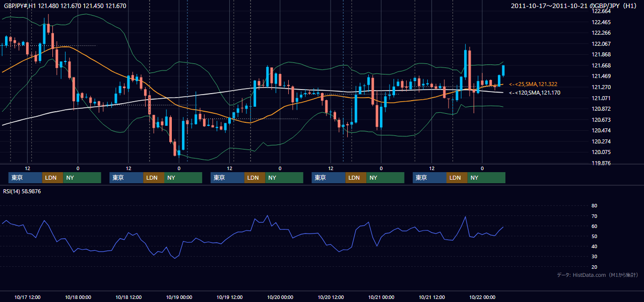Click price axis label 121.469
This screenshot has height=302, width=644.
point(602,76)
